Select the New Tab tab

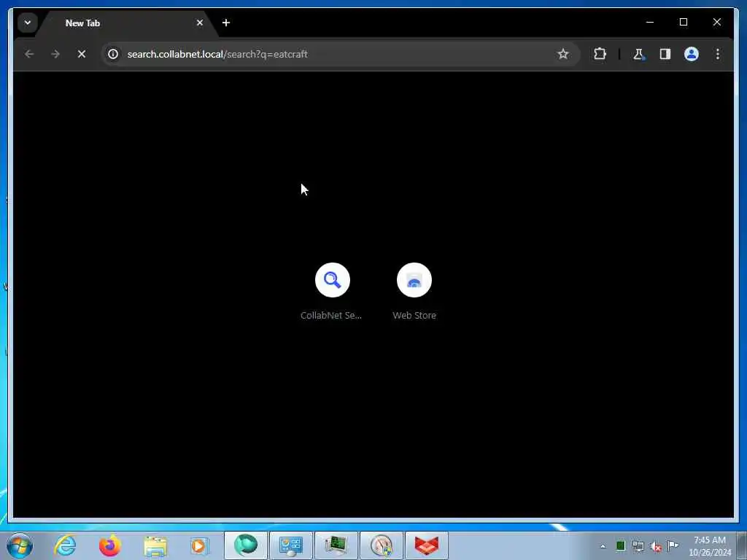pos(127,23)
